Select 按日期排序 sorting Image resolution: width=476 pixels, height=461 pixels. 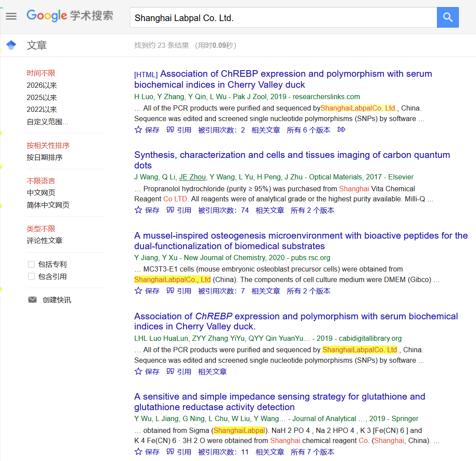pos(45,157)
